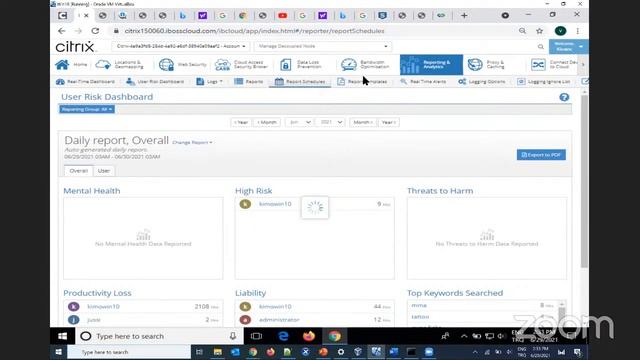The width and height of the screenshot is (640, 360).
Task: Select Reporting & Analytics section
Action: [431, 64]
